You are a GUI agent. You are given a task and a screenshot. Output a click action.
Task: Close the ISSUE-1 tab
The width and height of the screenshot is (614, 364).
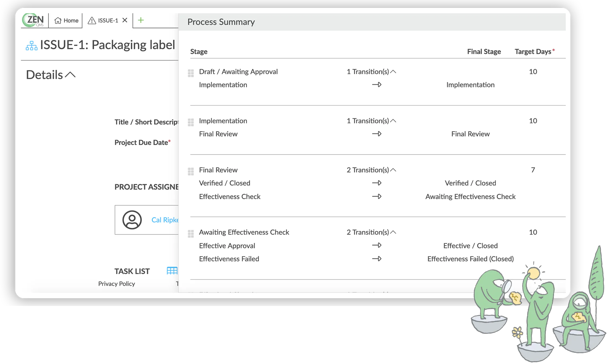125,20
